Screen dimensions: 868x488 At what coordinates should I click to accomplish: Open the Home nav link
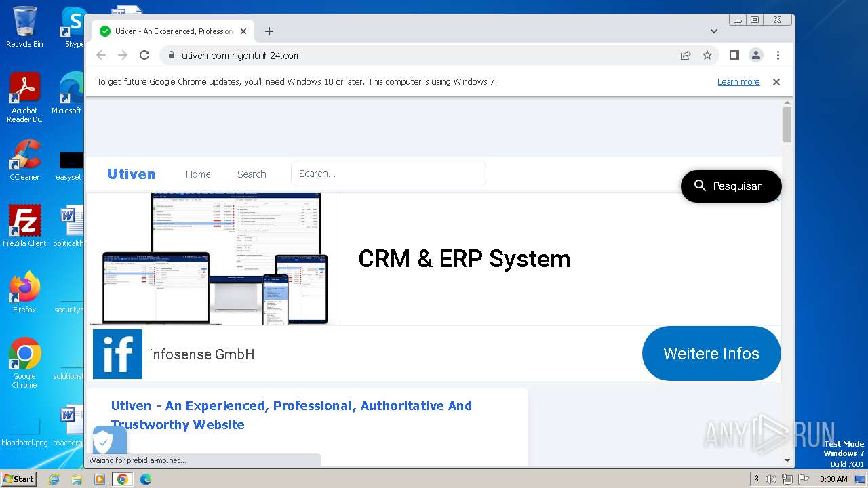198,174
